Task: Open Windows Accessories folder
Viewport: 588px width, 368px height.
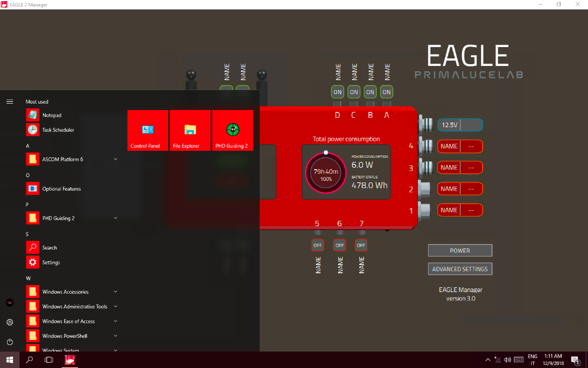Action: pyautogui.click(x=71, y=292)
